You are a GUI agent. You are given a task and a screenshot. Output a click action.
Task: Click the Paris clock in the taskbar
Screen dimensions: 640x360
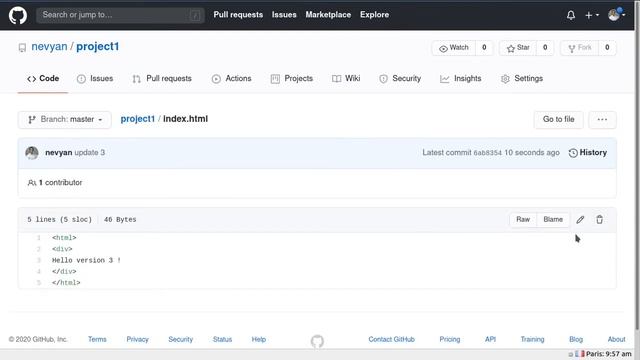coord(609,354)
